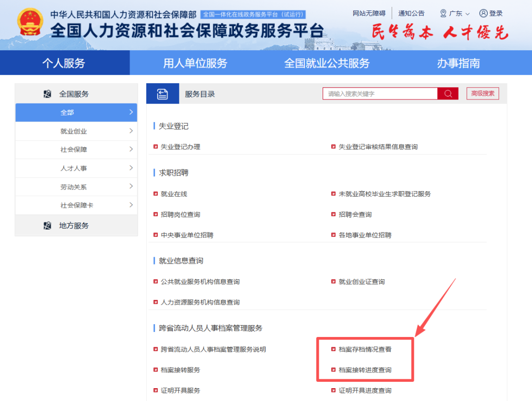Expand the 人才人事 sidebar chevron

(131, 168)
